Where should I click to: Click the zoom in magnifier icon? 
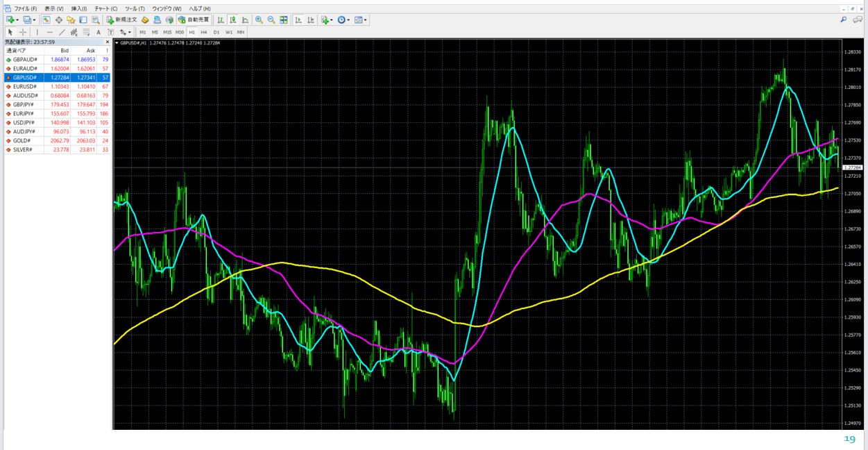click(x=259, y=20)
